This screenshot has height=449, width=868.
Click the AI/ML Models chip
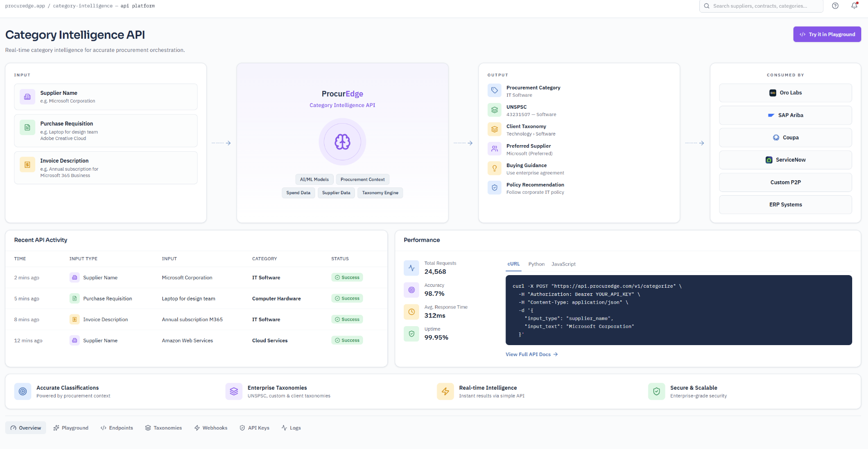[314, 179]
